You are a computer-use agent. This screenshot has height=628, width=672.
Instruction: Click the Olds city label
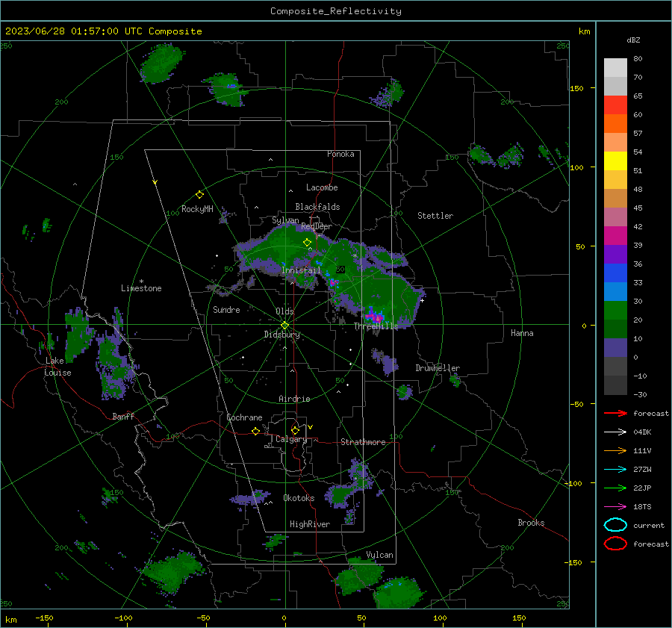click(x=284, y=311)
